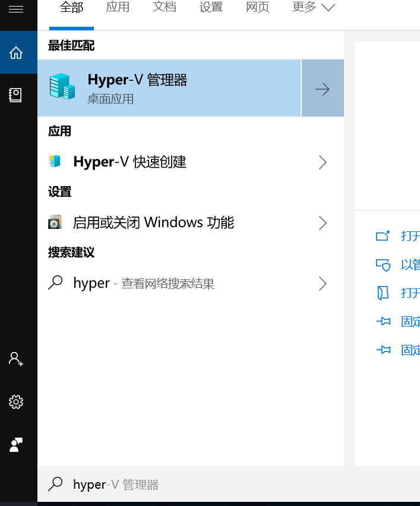Screen dimensions: 420x506
Task: Open the settings gear in the sidebar
Action: pyautogui.click(x=16, y=402)
